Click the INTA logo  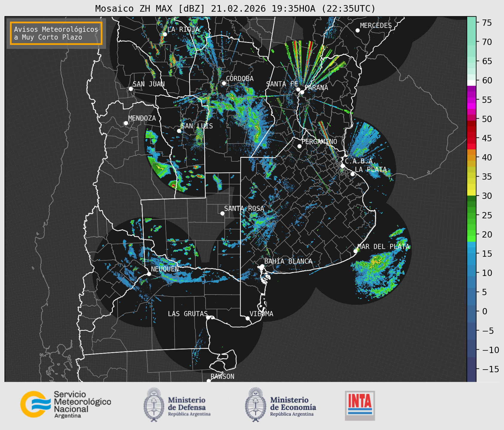point(360,405)
